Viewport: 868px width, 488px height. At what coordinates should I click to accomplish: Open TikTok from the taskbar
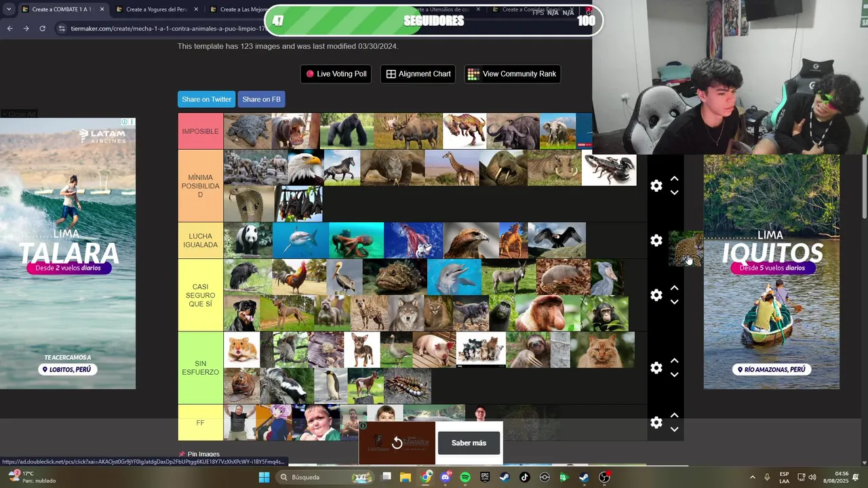click(524, 477)
